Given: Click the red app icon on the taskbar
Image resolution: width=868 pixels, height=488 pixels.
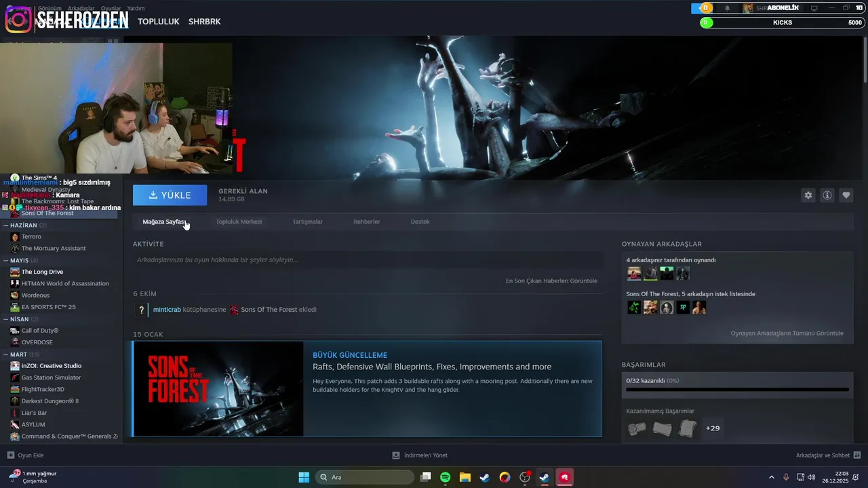Looking at the screenshot, I should (x=564, y=477).
